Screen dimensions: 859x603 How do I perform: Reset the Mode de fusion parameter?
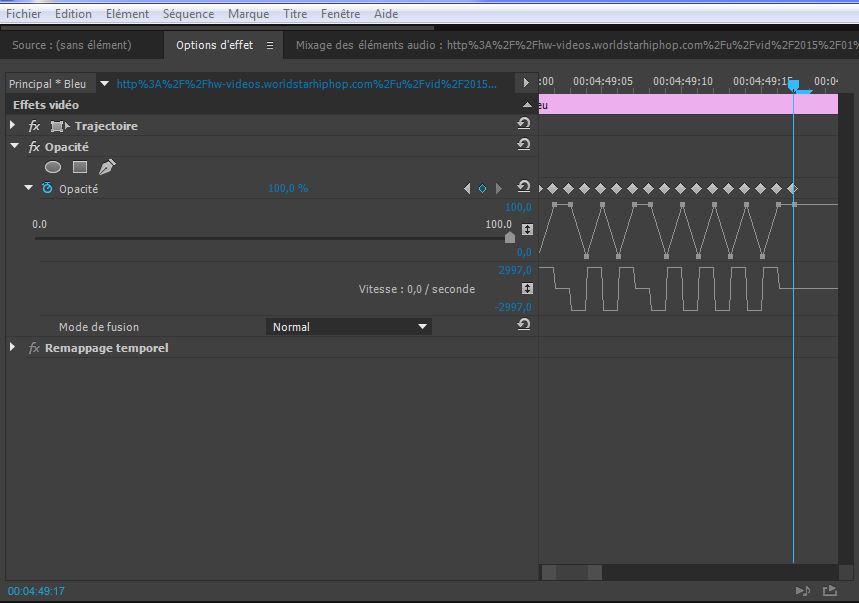[x=523, y=326]
